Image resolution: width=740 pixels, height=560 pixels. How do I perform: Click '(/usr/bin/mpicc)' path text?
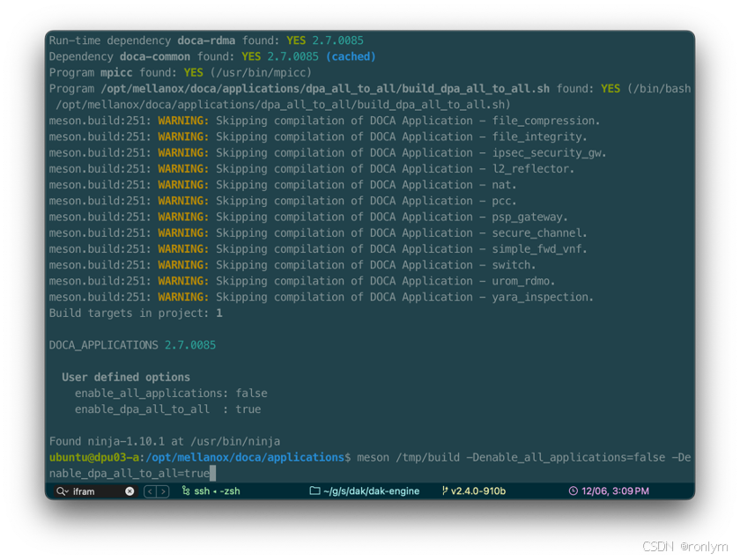[261, 73]
